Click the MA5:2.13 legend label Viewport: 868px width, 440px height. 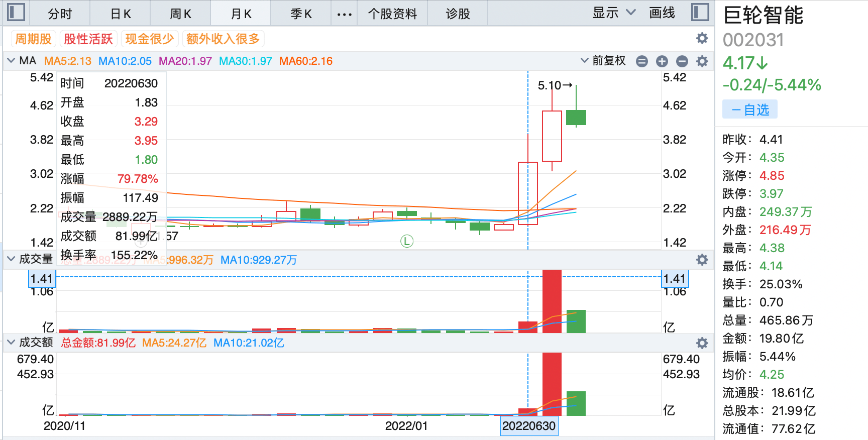(x=68, y=61)
